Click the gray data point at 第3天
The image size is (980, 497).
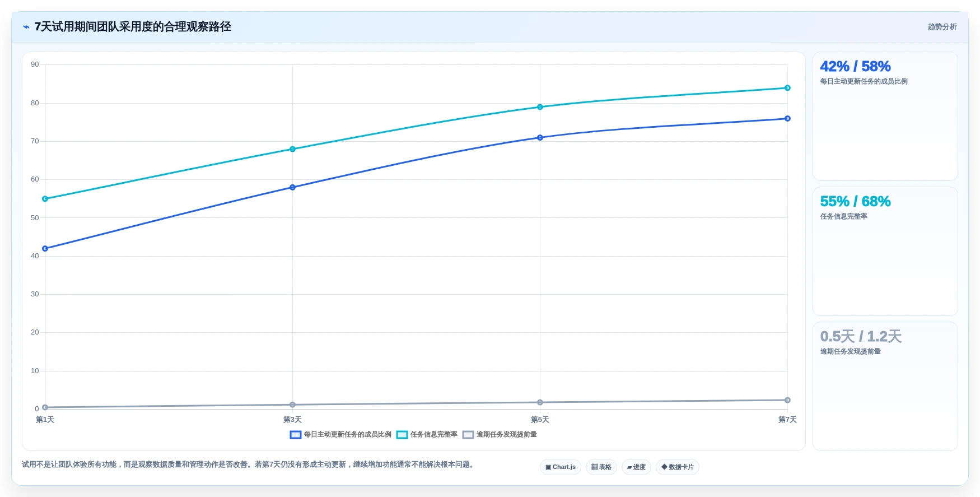(x=292, y=405)
